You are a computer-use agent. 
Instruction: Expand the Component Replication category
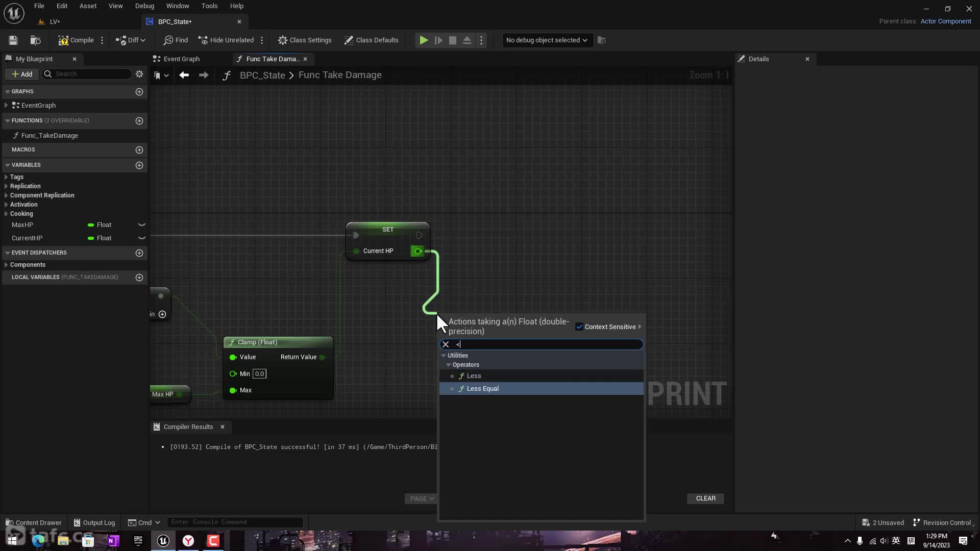(6, 195)
